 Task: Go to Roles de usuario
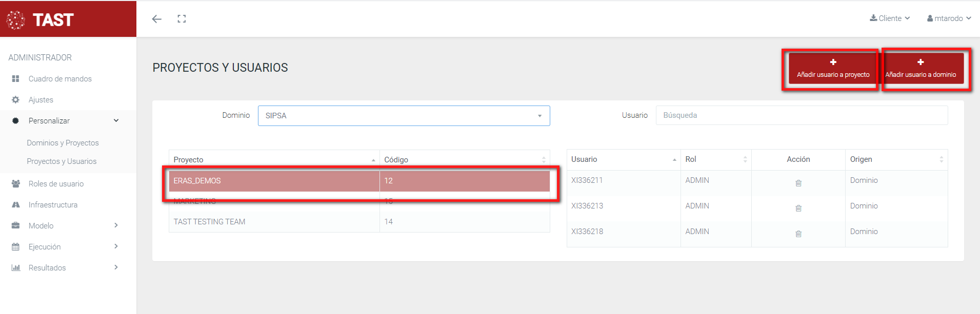click(x=56, y=184)
